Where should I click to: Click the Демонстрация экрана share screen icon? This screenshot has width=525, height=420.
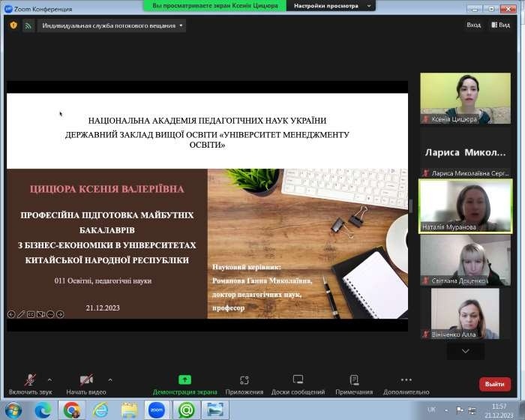click(x=184, y=380)
